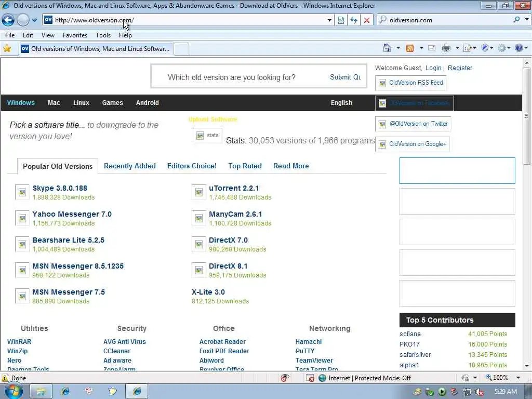Select the Old versions of Windows browser tab
This screenshot has height=399, width=532.
click(x=96, y=49)
